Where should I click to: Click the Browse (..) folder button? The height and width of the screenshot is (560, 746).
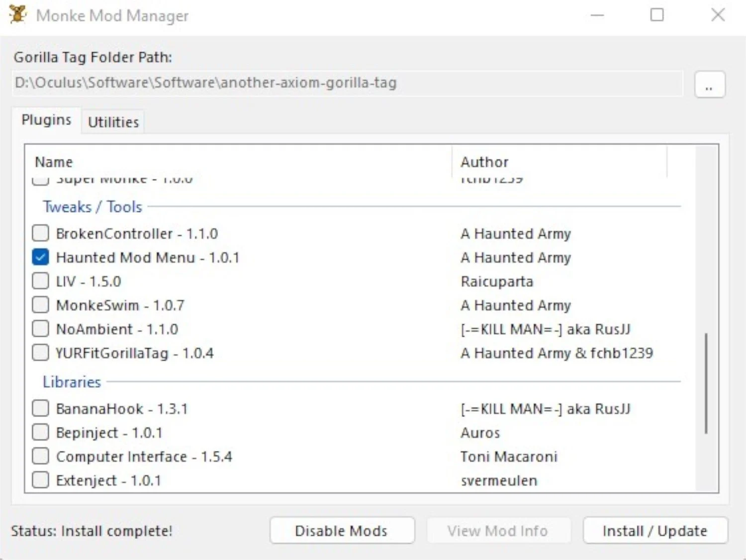pyautogui.click(x=710, y=84)
